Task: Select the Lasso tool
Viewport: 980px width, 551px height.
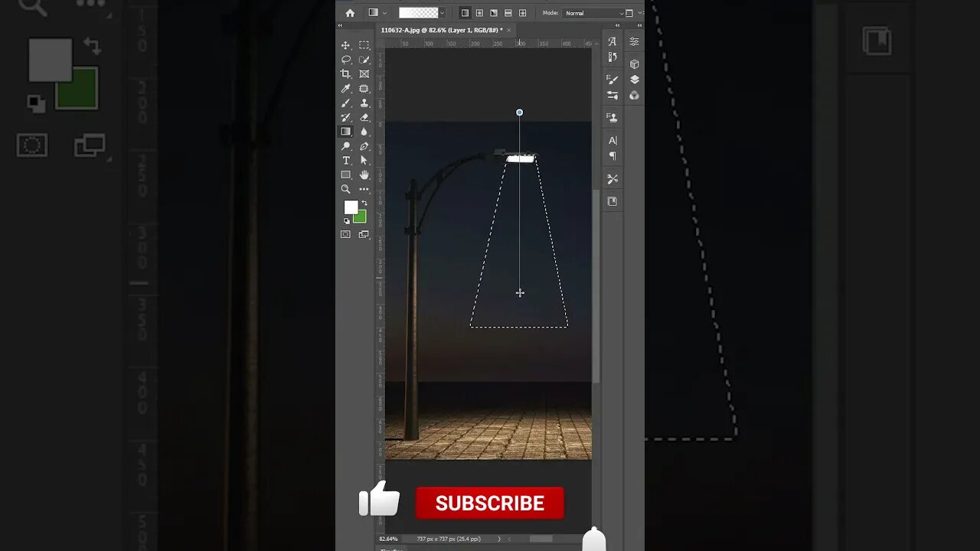Action: [345, 60]
